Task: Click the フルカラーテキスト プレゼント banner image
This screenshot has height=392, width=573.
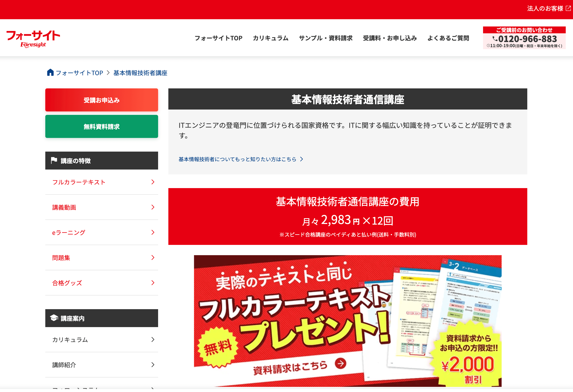Action: 348,321
